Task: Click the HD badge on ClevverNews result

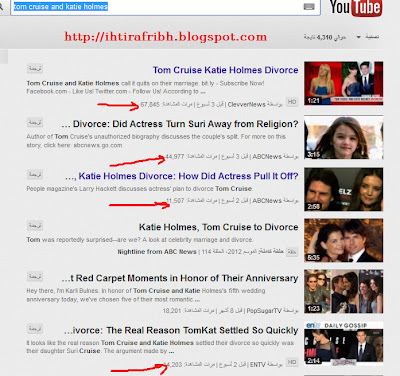Action: tap(292, 102)
